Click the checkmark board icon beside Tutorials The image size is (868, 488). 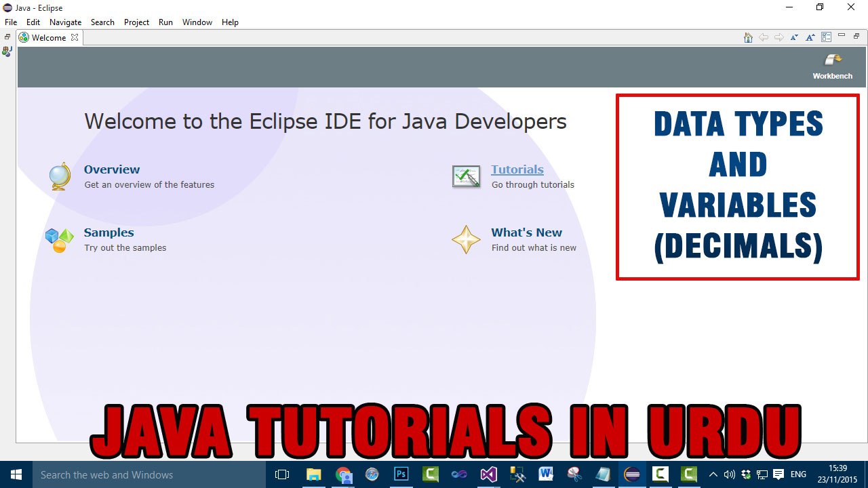tap(466, 177)
